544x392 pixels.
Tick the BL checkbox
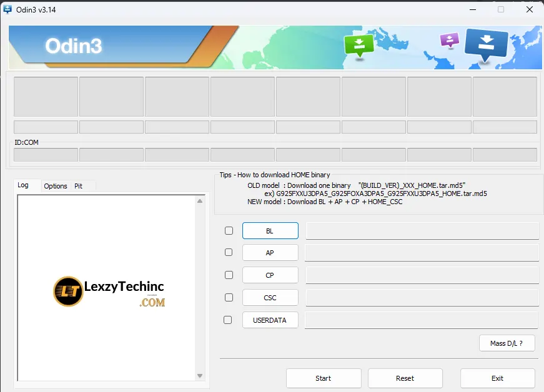[229, 230]
